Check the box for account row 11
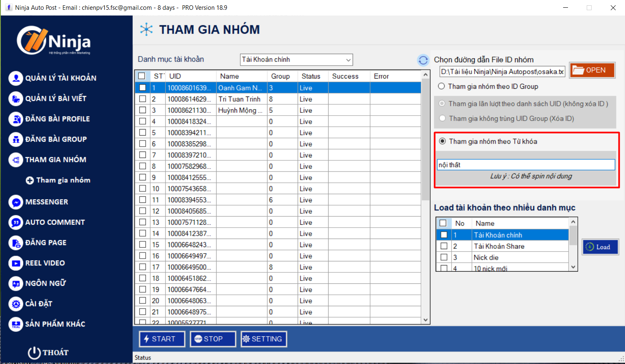Image resolution: width=625 pixels, height=364 pixels. point(143,200)
